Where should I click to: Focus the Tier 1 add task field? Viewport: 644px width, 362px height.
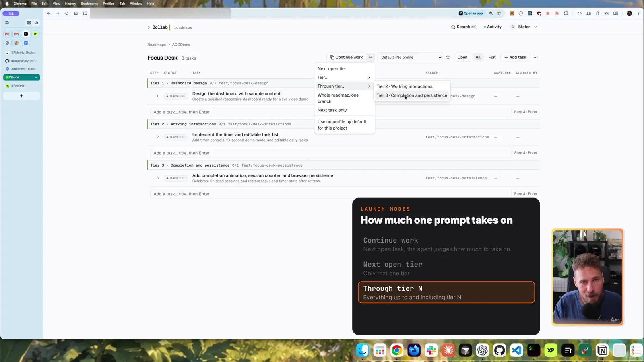tap(330, 112)
